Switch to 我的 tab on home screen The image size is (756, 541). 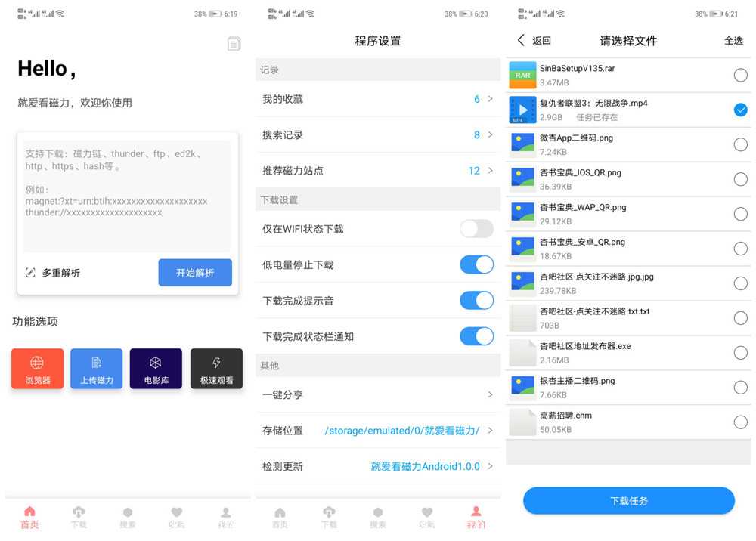tap(225, 518)
